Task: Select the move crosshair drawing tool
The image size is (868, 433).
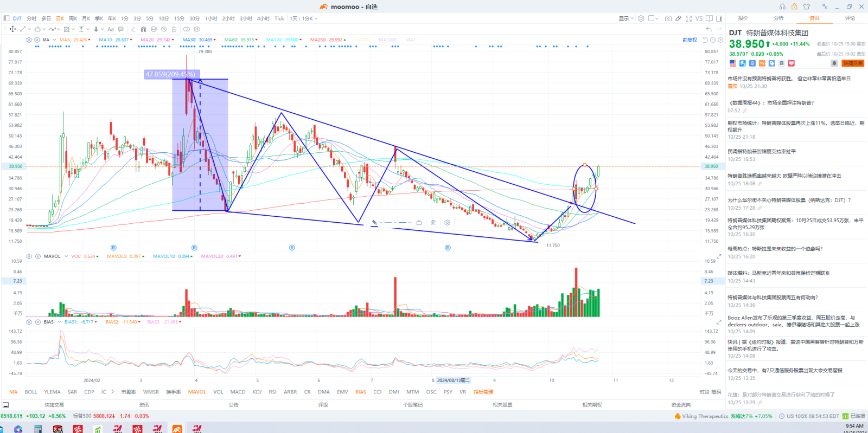Action: [x=12, y=29]
